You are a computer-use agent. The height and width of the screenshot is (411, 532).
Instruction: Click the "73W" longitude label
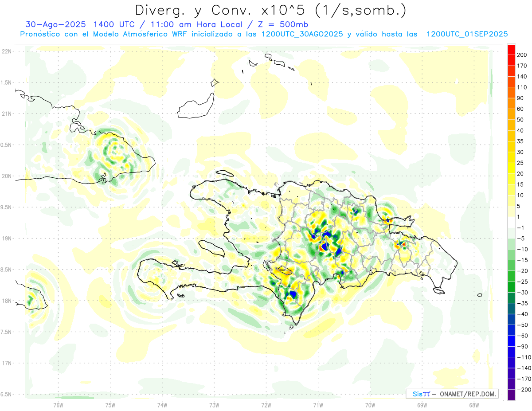point(214,405)
